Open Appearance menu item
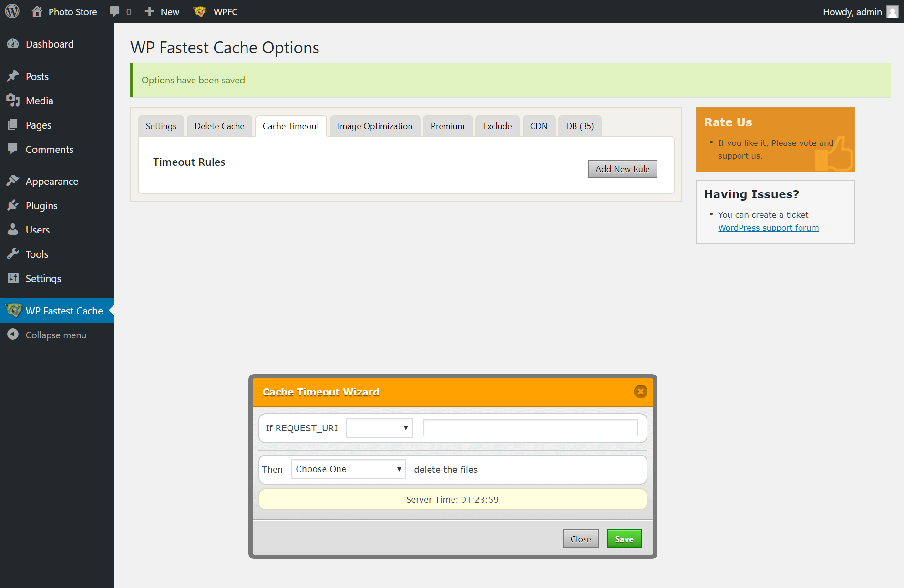The width and height of the screenshot is (904, 588). (x=51, y=181)
